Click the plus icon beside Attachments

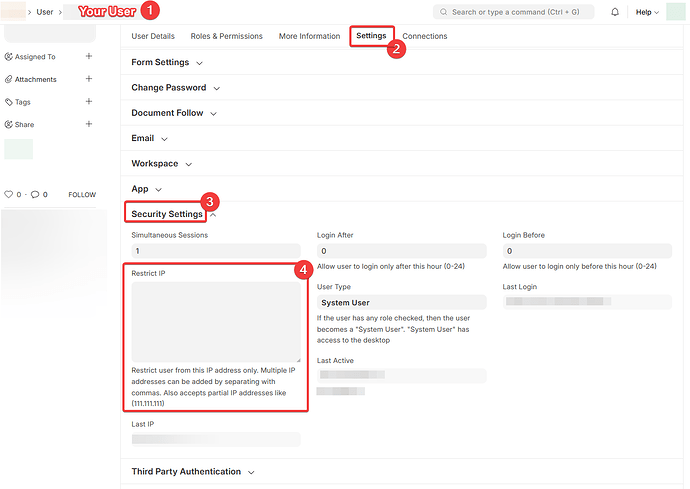(89, 79)
